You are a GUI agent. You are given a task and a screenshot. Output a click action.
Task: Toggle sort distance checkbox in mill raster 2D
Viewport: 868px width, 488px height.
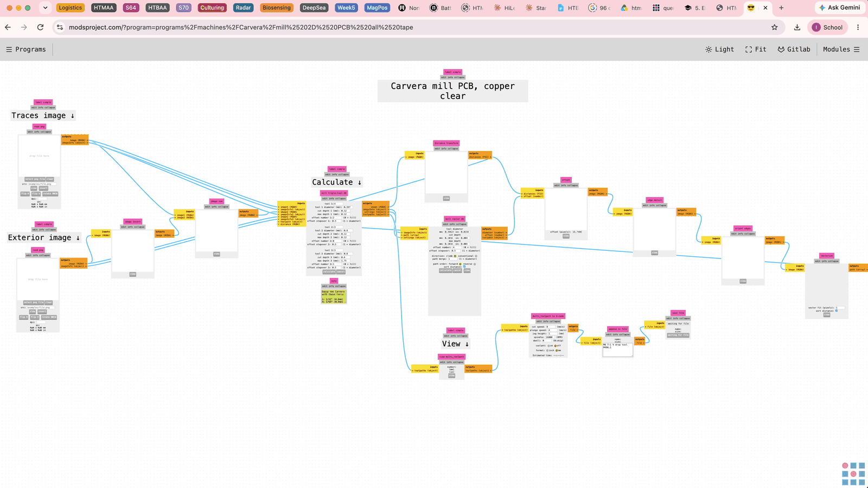pyautogui.click(x=464, y=267)
